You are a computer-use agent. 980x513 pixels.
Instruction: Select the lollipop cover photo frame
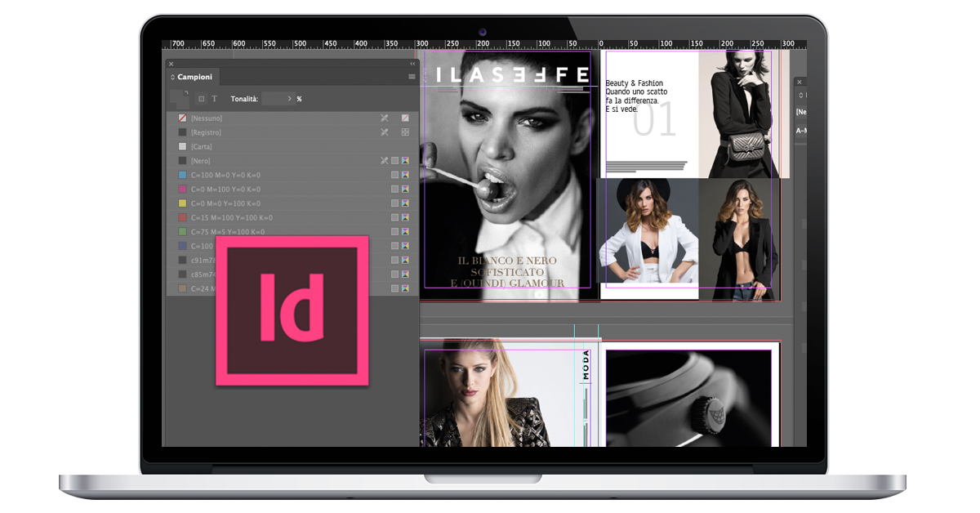(x=510, y=176)
